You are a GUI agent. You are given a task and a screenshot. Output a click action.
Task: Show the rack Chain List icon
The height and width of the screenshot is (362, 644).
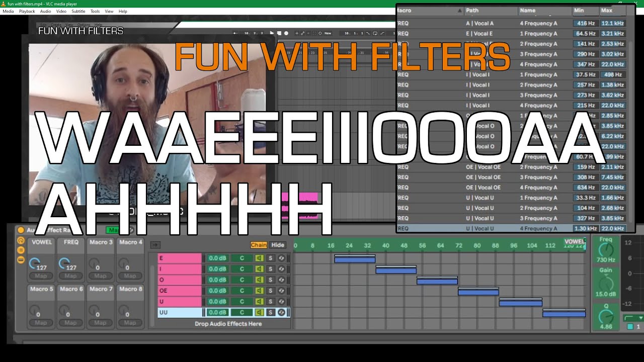(x=21, y=250)
